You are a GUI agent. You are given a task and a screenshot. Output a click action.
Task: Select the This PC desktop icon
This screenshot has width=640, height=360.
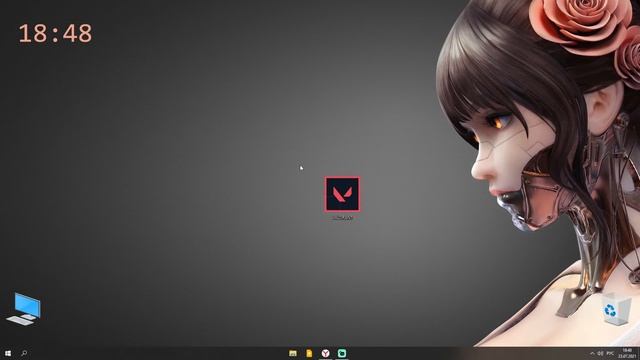click(x=24, y=309)
